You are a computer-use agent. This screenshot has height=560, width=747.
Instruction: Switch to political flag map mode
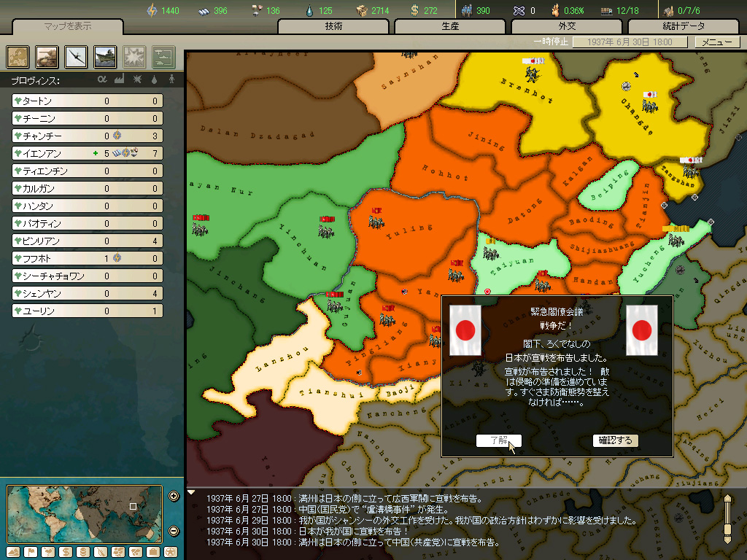31,552
